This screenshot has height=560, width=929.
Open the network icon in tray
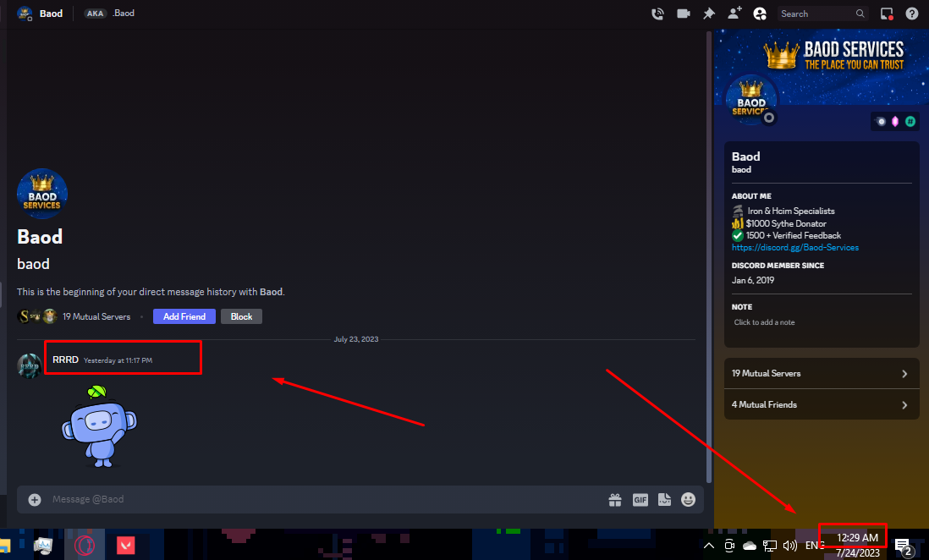point(770,546)
